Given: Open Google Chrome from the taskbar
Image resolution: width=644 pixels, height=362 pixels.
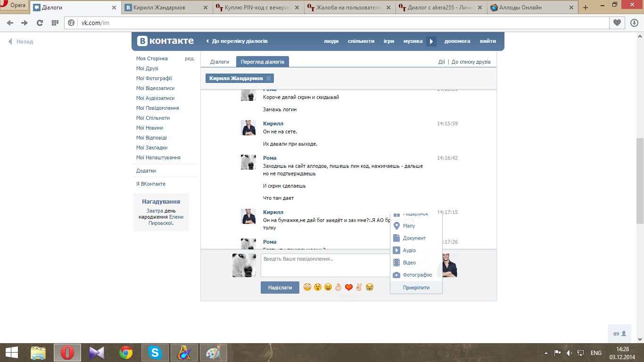Looking at the screenshot, I should (x=126, y=352).
